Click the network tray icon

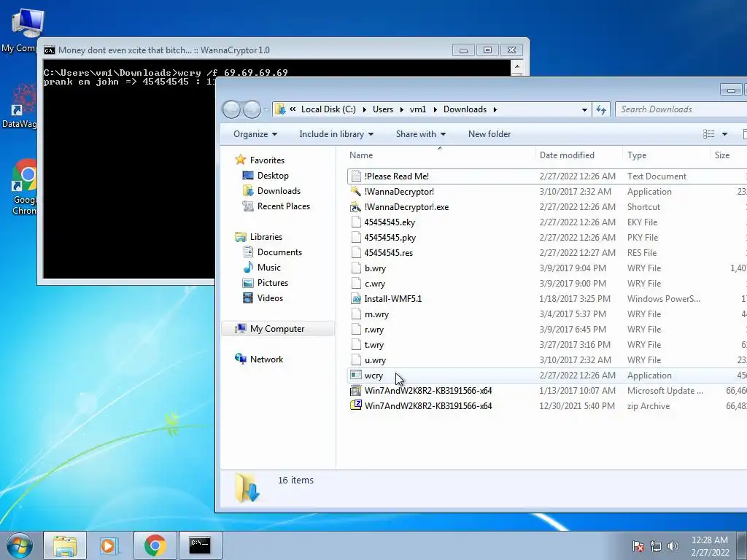tap(656, 546)
